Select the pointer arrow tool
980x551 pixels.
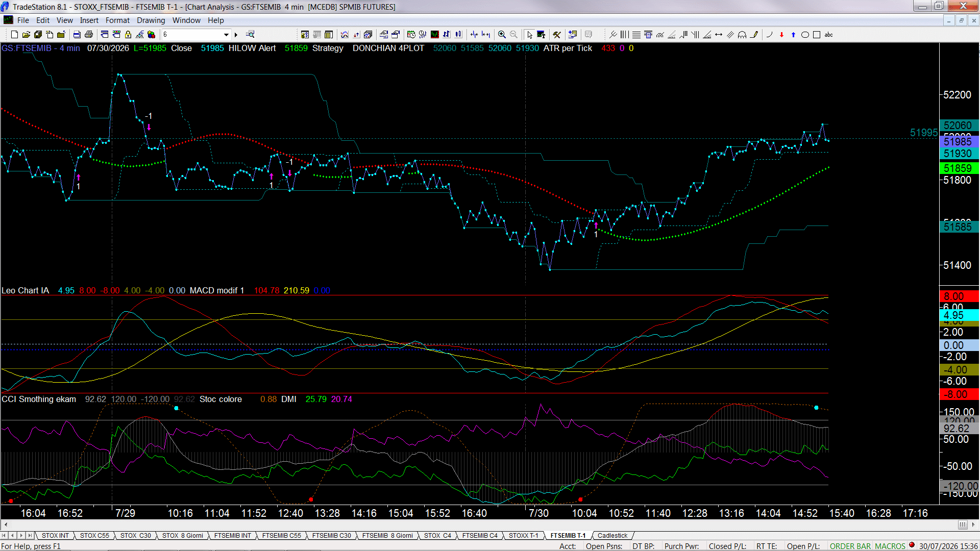(530, 35)
